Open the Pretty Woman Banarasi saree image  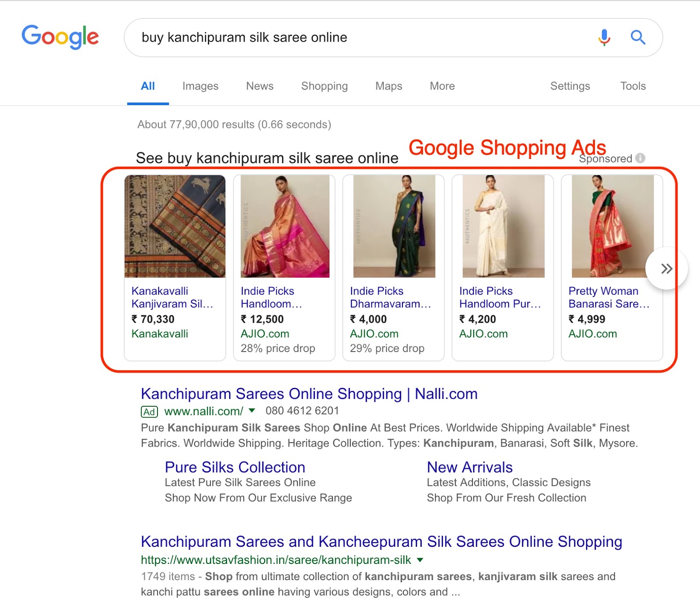point(612,226)
